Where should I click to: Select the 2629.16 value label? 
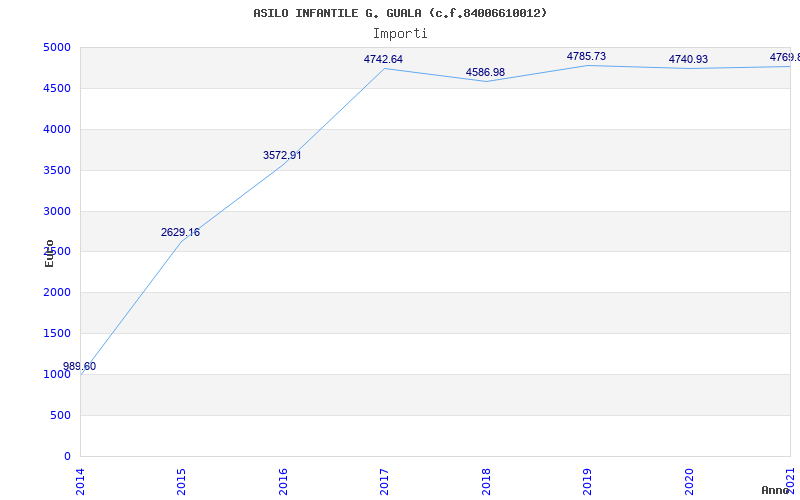pos(181,232)
